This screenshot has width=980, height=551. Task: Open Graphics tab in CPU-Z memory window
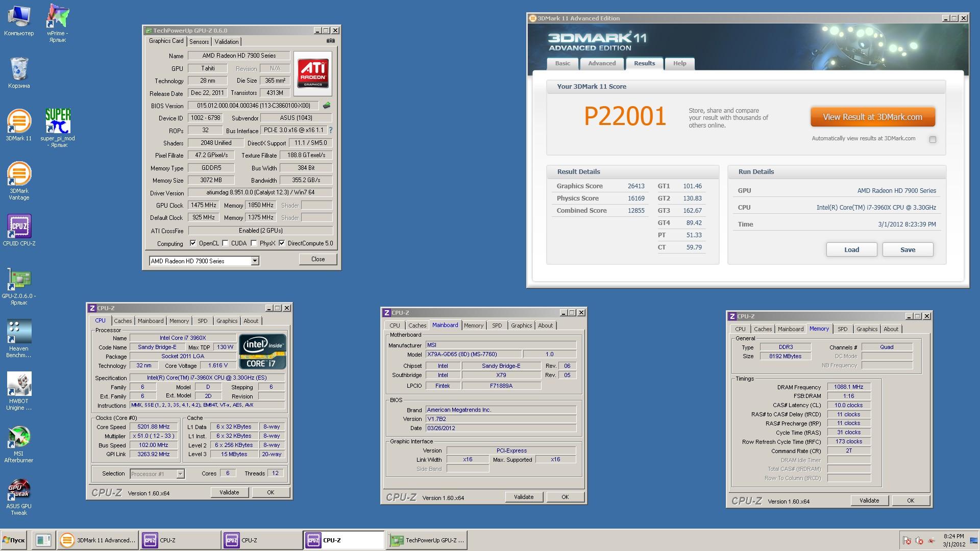[867, 329]
